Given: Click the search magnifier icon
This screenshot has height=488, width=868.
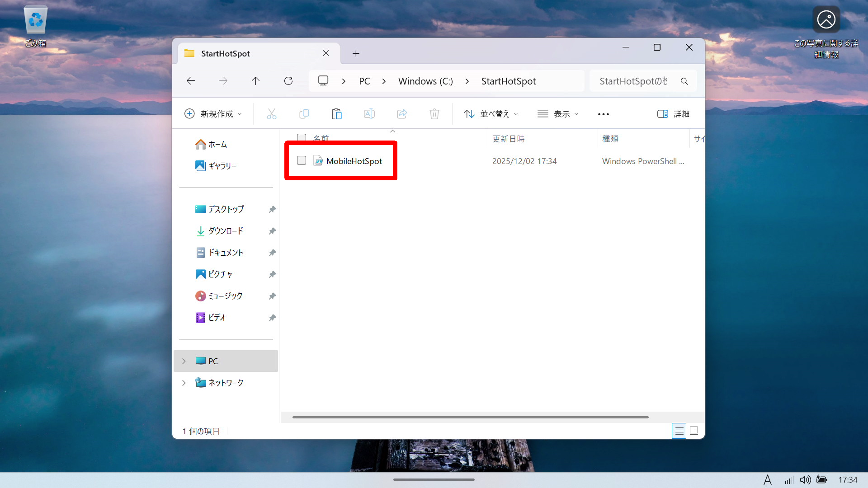Looking at the screenshot, I should click(x=684, y=81).
